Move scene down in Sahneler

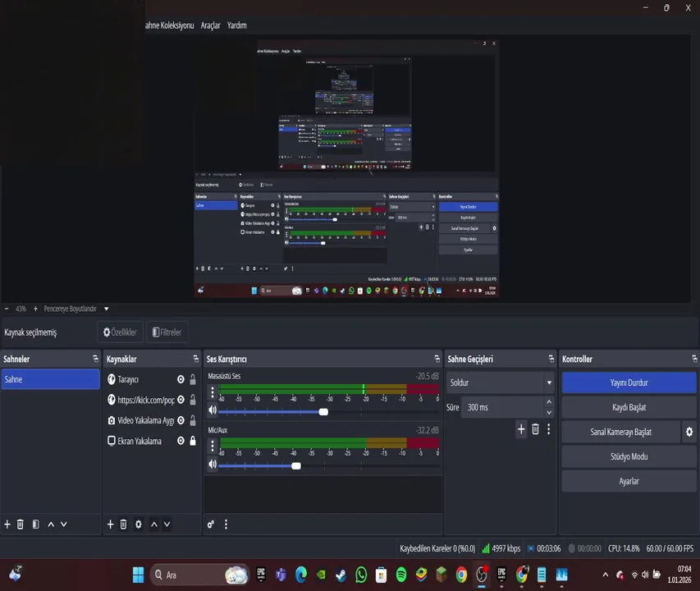pos(64,524)
